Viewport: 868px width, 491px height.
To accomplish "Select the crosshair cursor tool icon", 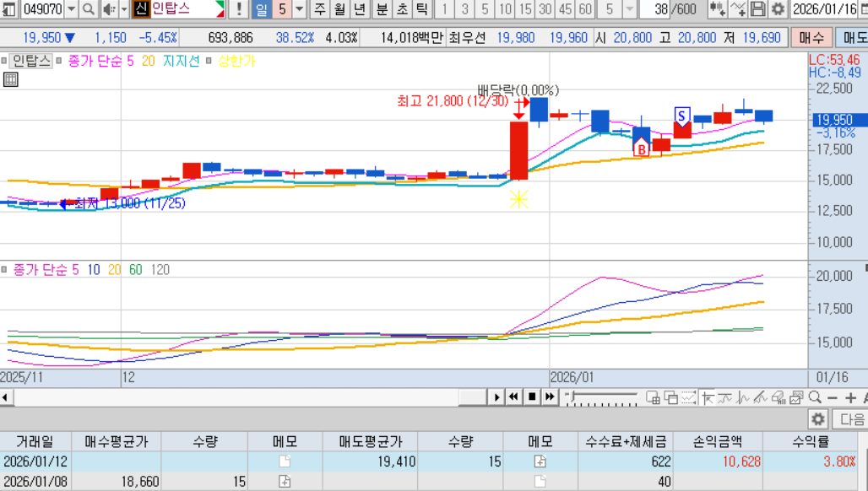I will click(708, 397).
